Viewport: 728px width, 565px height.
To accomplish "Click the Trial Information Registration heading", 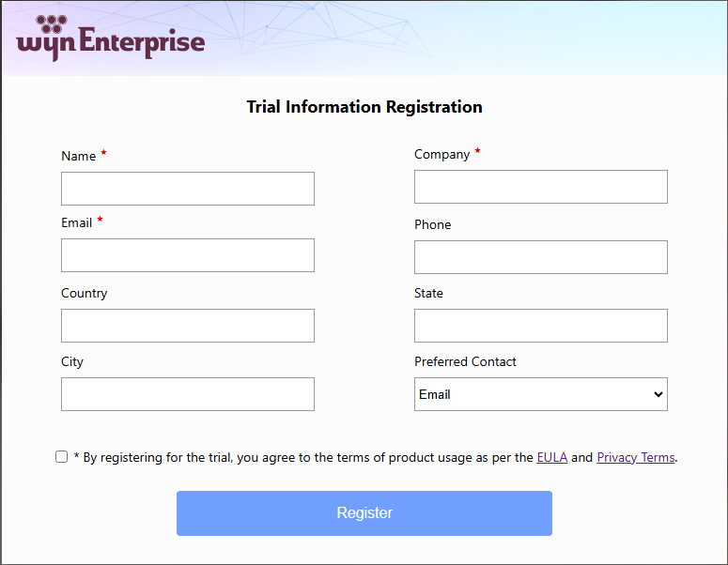I will 364,107.
